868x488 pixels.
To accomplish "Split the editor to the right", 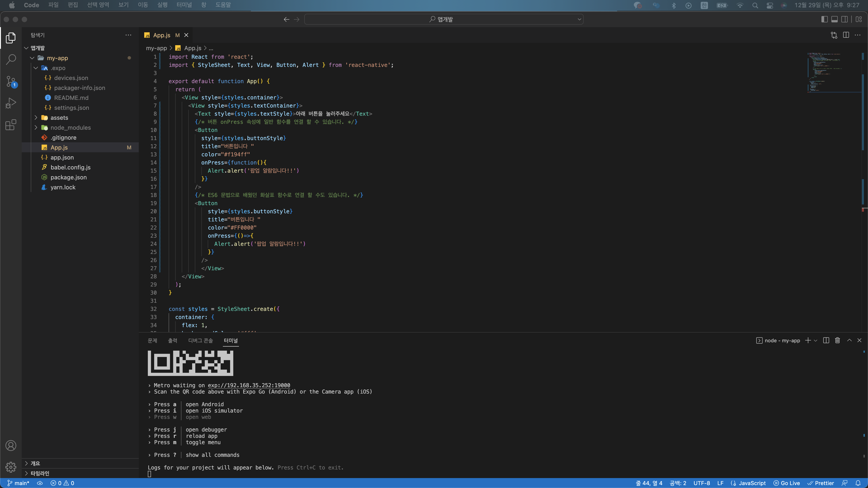I will click(846, 35).
